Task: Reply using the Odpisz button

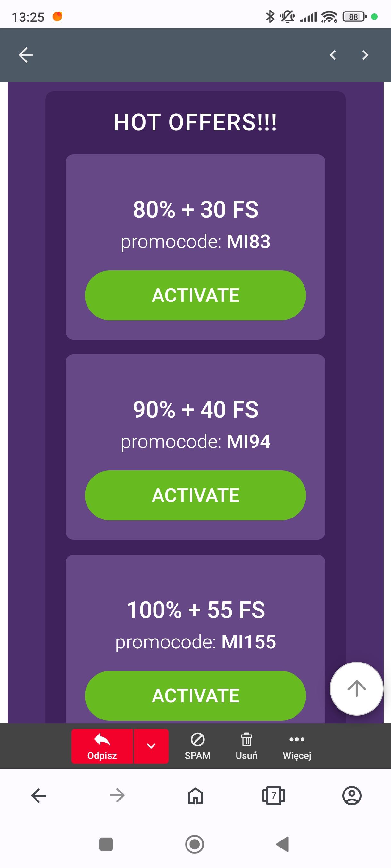Action: tap(102, 746)
